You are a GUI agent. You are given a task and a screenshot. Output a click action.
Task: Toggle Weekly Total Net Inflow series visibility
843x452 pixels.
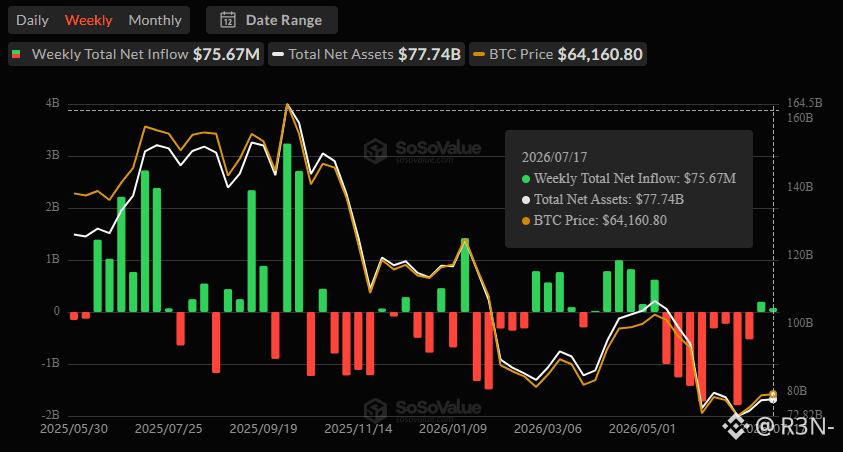click(x=135, y=54)
